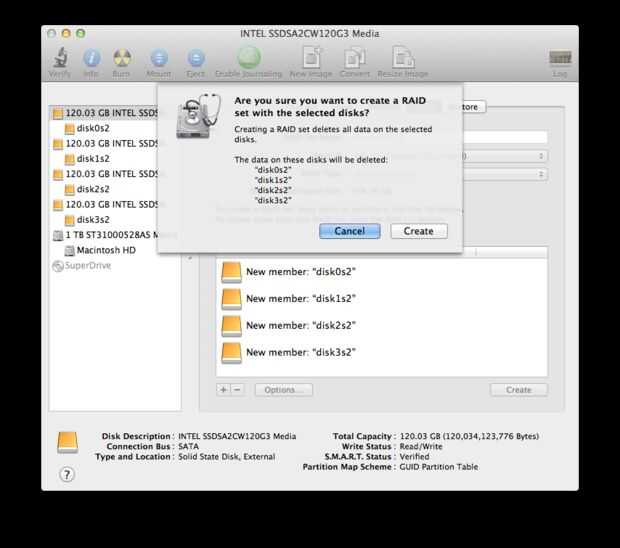Viewport: 620px width, 548px height.
Task: Open the Options… button
Action: coord(284,390)
